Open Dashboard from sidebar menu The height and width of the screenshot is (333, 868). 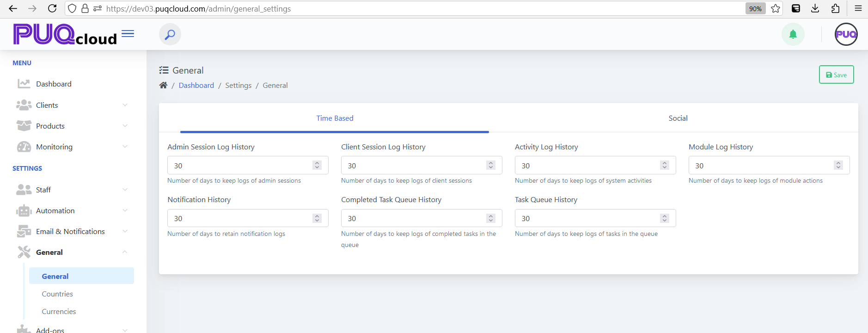coord(54,84)
